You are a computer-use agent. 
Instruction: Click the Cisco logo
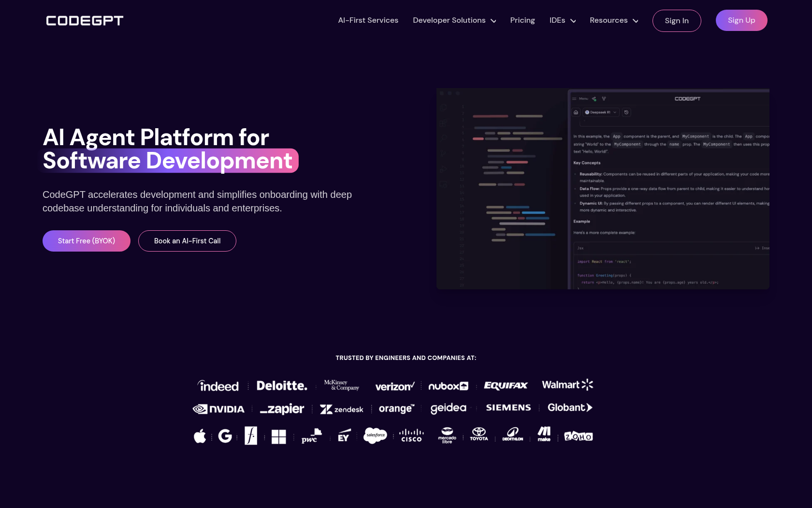[x=411, y=435]
